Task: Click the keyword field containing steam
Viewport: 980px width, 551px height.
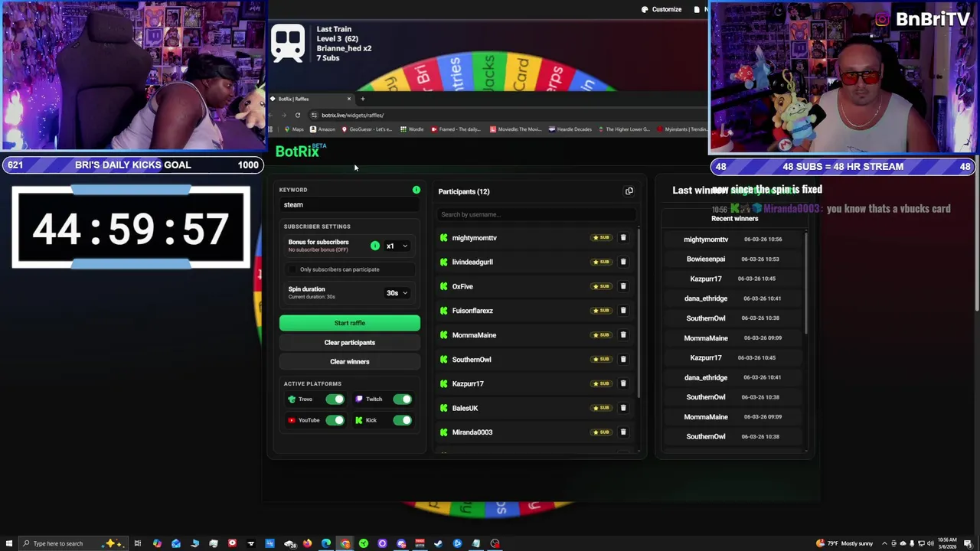Action: (350, 204)
